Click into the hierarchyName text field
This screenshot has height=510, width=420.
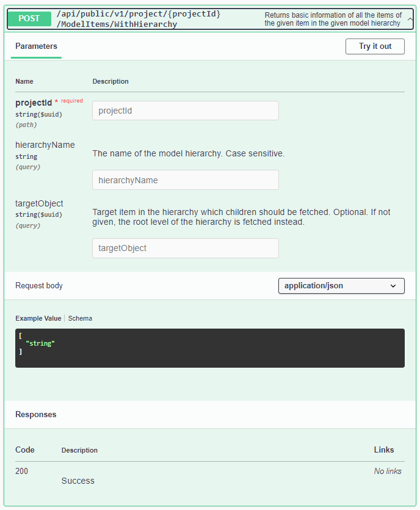point(185,180)
